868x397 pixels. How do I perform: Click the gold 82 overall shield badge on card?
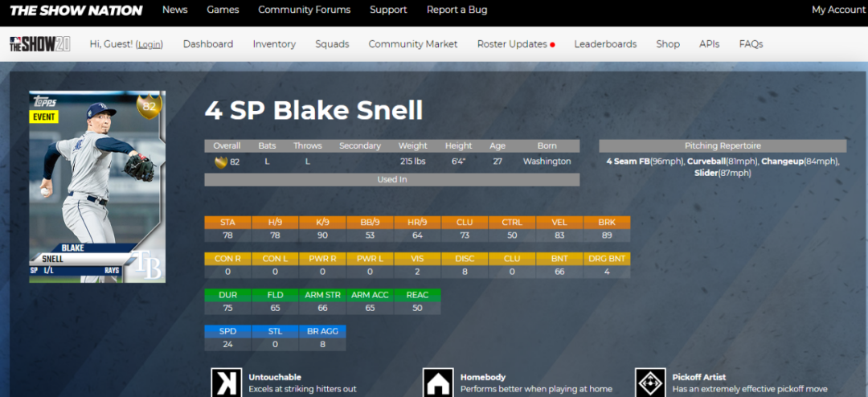point(149,105)
